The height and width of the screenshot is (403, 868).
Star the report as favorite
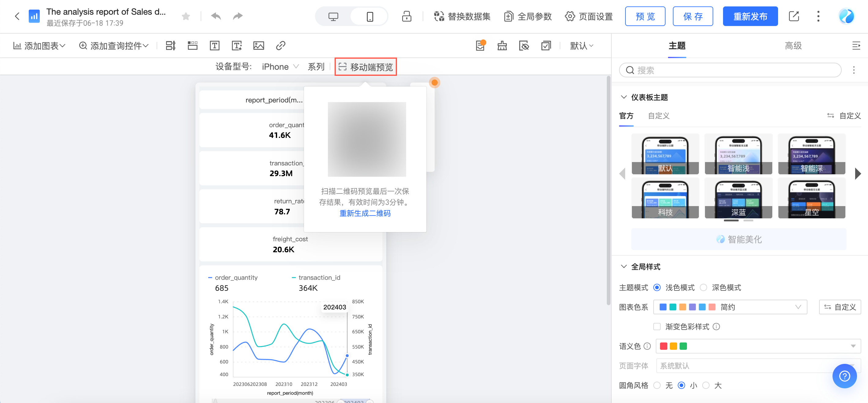click(x=186, y=16)
